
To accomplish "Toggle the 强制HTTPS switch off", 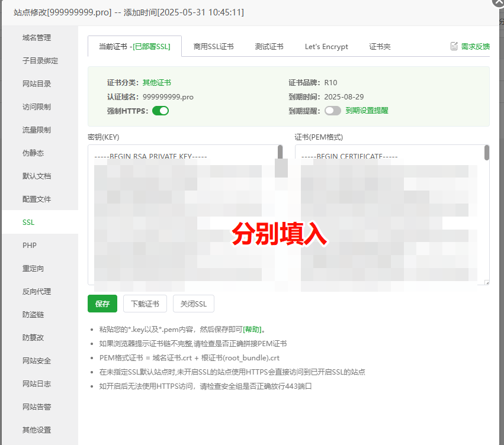I will click(160, 111).
